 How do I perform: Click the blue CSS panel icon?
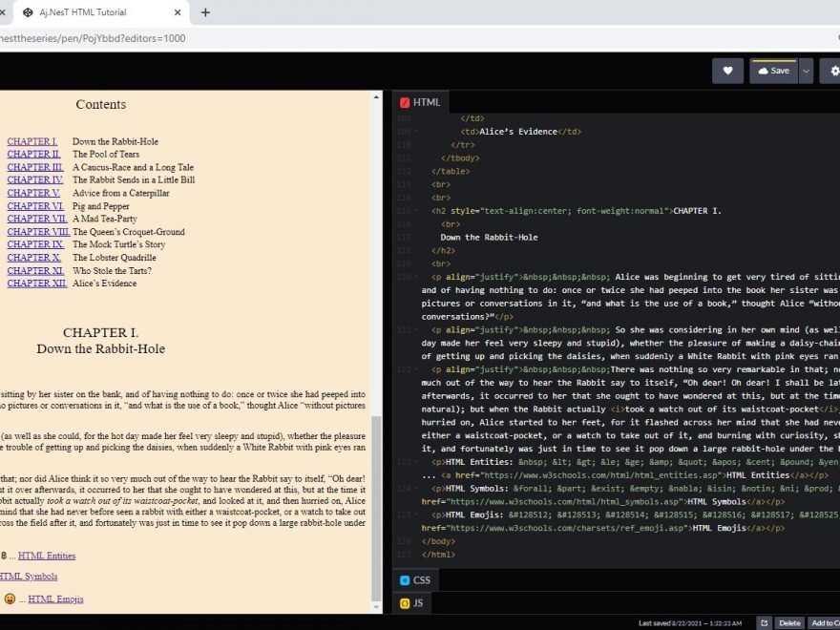click(x=405, y=579)
